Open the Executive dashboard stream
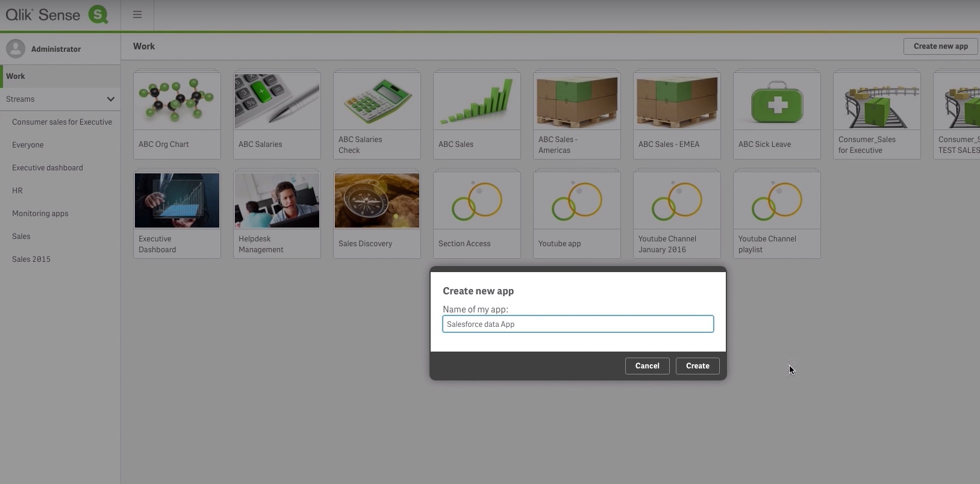This screenshot has height=484, width=980. tap(48, 168)
